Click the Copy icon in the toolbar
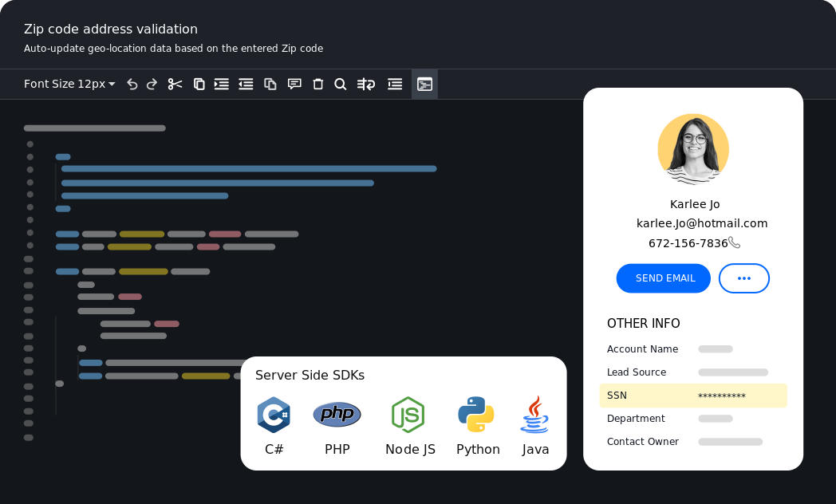 pos(199,84)
